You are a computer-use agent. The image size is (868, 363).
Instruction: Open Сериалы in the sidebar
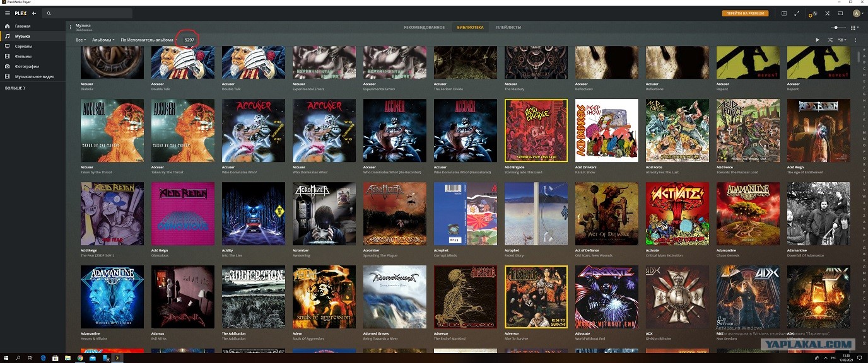(x=33, y=47)
